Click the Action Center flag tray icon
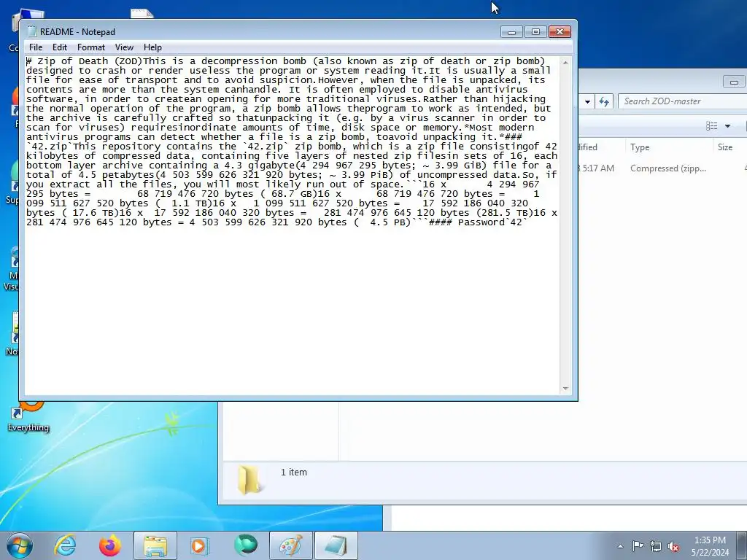This screenshot has height=560, width=747. [x=638, y=545]
